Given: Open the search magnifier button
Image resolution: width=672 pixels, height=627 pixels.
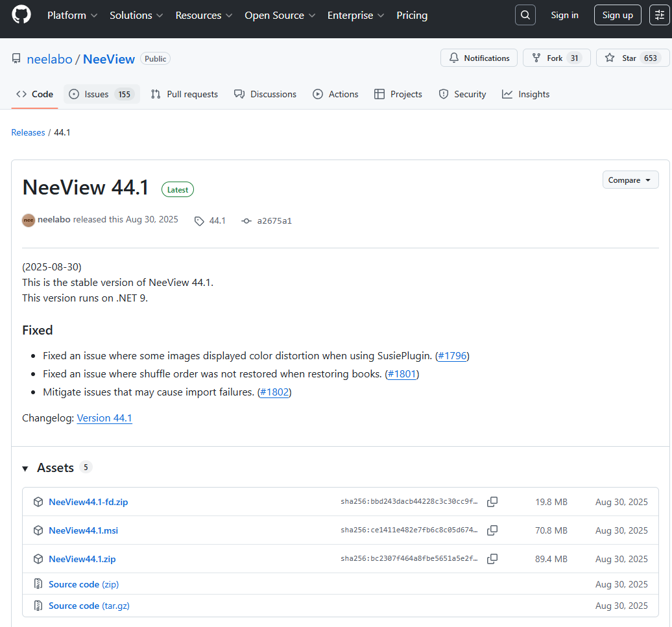Looking at the screenshot, I should pos(525,15).
